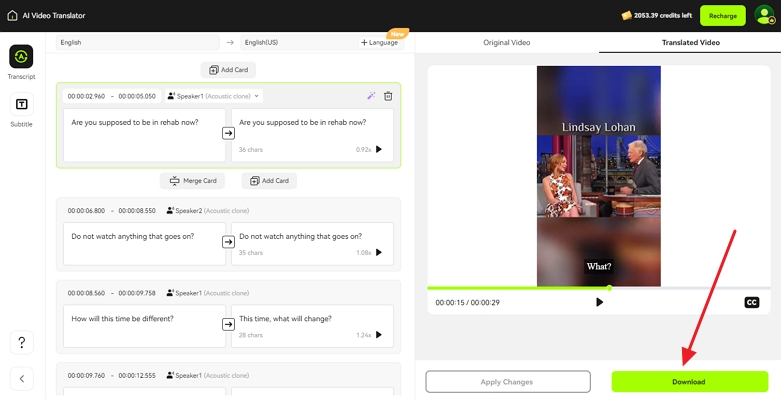Screen dimensions: 781x400
Task: Select Speaker1 label on 00:00:09.760 card
Action: coord(208,376)
